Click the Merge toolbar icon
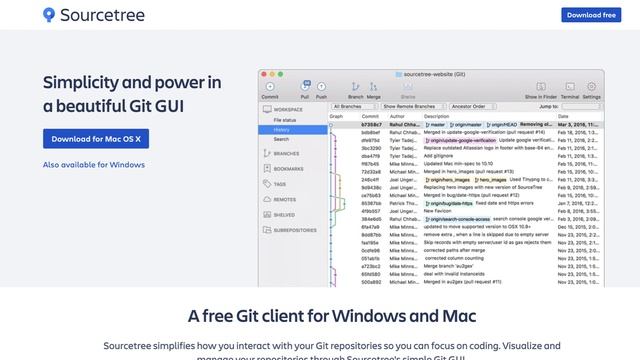 (373, 87)
